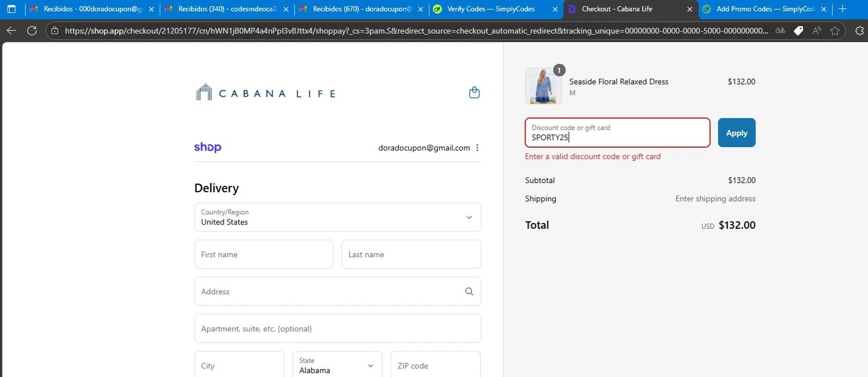Open the browser translate icon

(781, 31)
